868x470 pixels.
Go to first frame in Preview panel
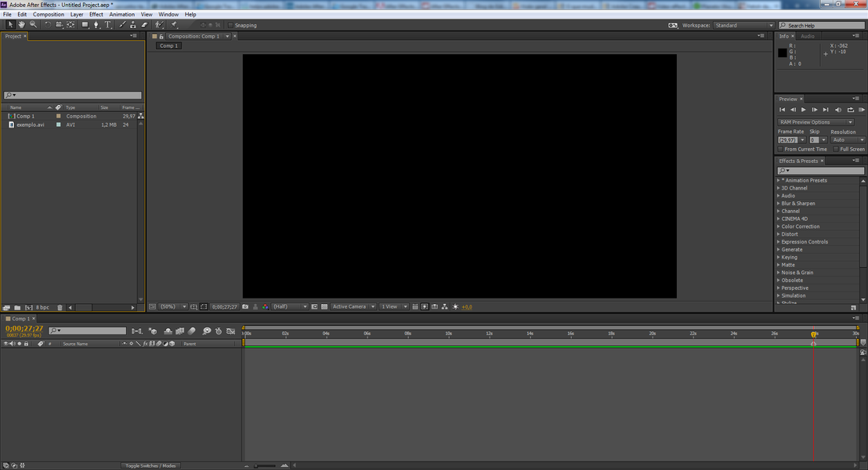[x=782, y=110]
